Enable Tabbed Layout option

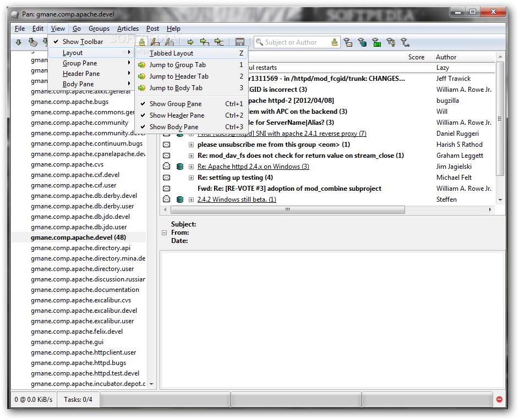[192, 53]
